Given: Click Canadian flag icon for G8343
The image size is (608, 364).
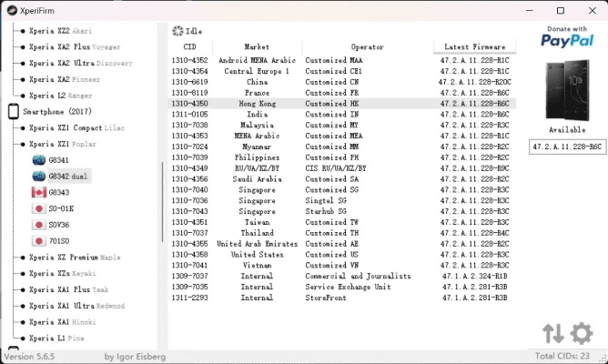Looking at the screenshot, I should pos(39,193).
